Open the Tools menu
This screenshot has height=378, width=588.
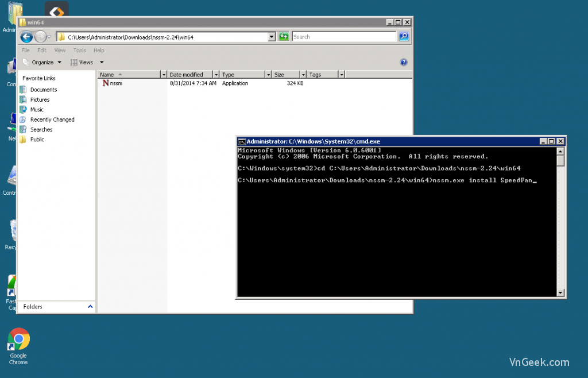coord(79,50)
